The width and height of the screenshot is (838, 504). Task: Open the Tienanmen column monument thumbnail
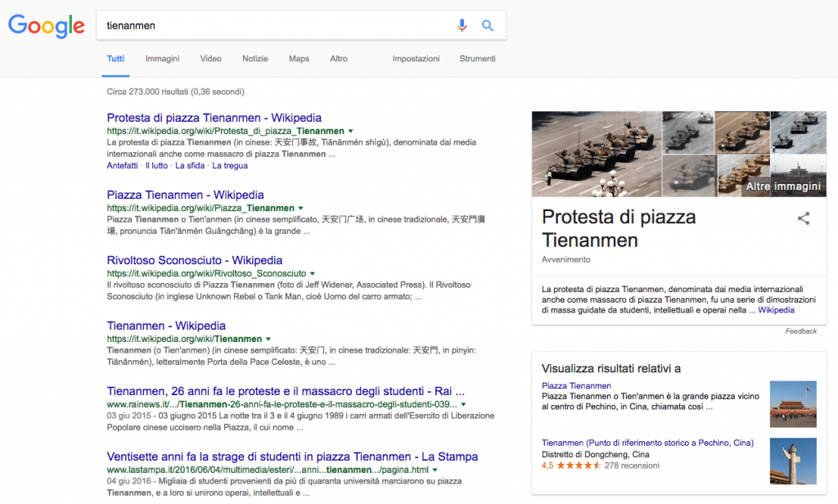(793, 461)
